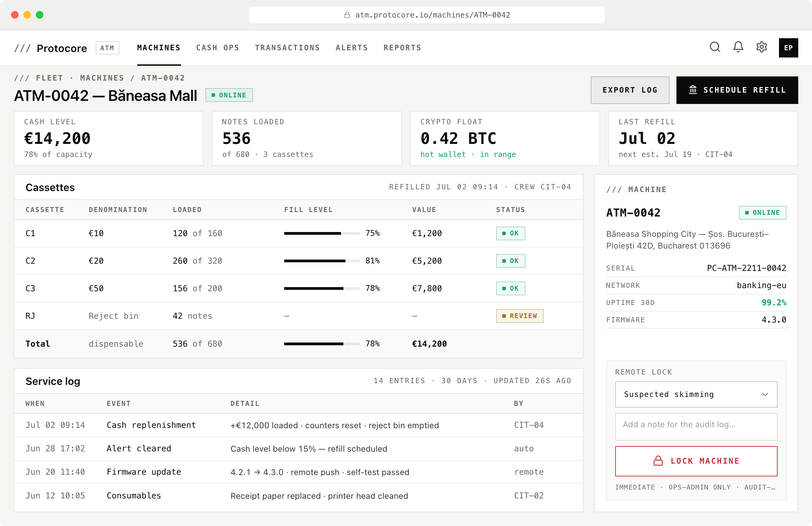Viewport: 812px width, 526px height.
Task: Click the Schedule Refill button
Action: [737, 90]
